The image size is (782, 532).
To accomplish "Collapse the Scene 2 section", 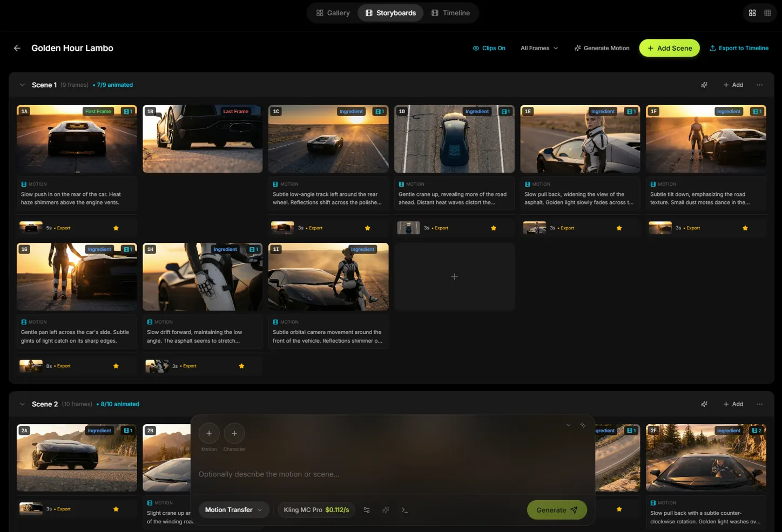I will coord(22,404).
